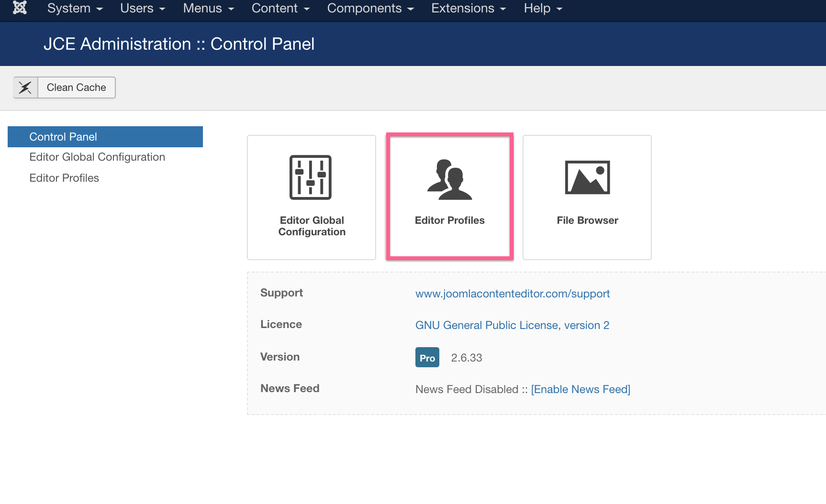Open the Users menu
Screen dimensions: 826x504
143,8
